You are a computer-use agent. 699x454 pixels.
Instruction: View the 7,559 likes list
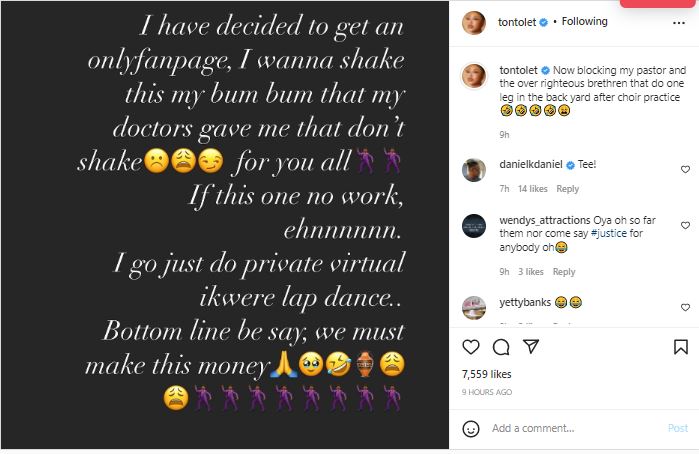coord(486,373)
